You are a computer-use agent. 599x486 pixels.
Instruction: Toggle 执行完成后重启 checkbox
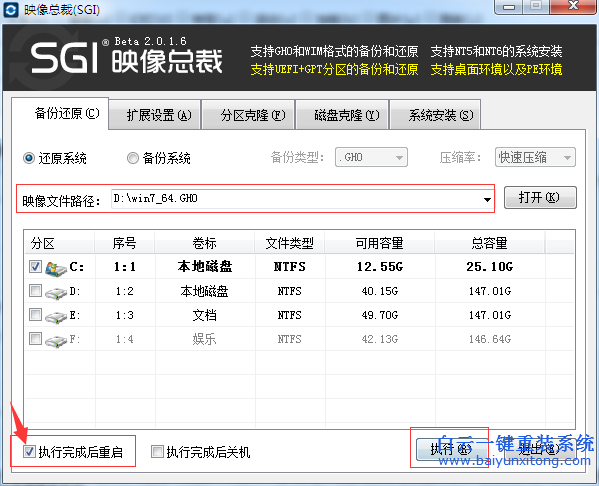29,452
